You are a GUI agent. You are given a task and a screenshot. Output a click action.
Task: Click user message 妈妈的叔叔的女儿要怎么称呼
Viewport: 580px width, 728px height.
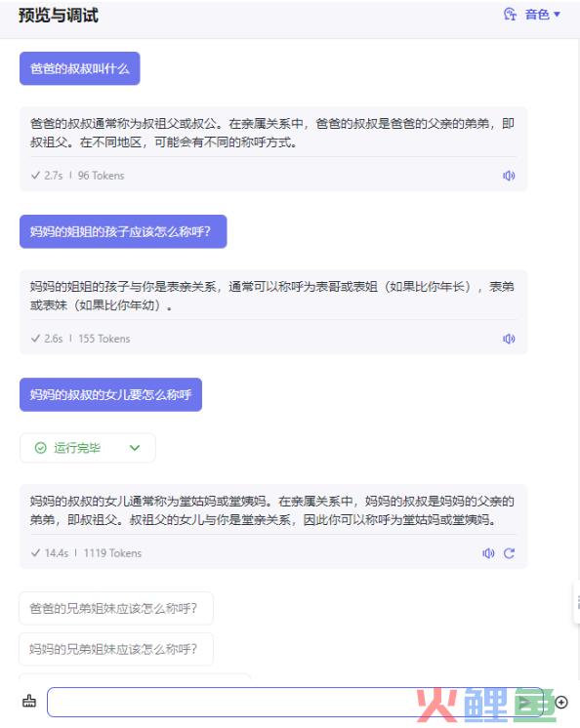pos(110,394)
